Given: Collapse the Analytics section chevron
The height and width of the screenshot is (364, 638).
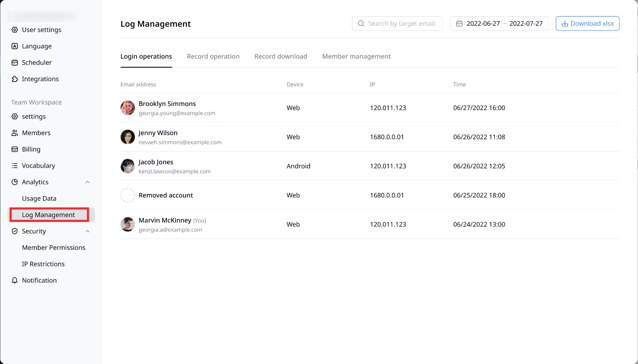Looking at the screenshot, I should [x=87, y=182].
